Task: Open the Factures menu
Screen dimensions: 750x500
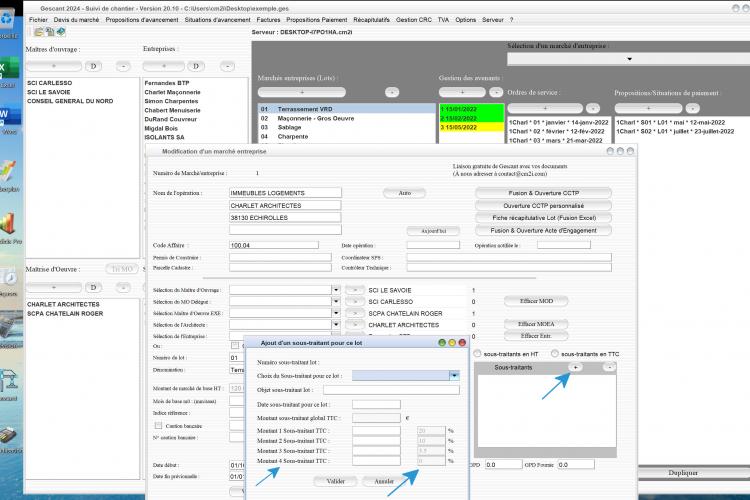Action: click(x=268, y=20)
